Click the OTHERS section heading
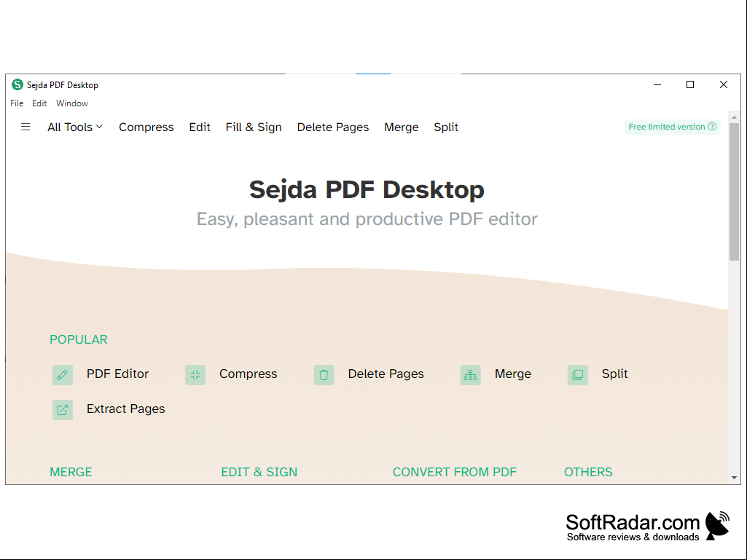Screen dimensions: 747x560 (x=588, y=472)
